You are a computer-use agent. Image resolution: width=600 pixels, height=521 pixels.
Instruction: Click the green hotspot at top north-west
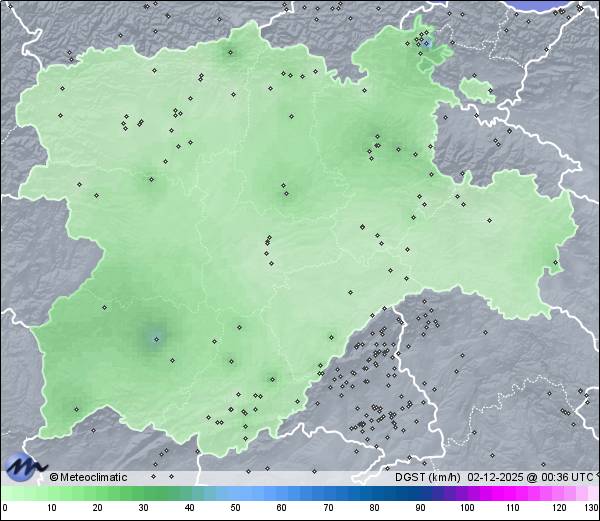(231, 53)
